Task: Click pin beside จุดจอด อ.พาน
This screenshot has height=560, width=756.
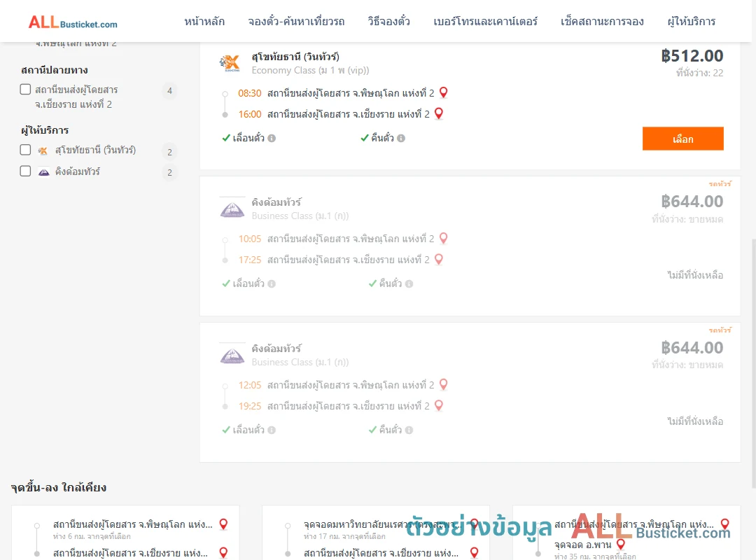Action: (621, 544)
